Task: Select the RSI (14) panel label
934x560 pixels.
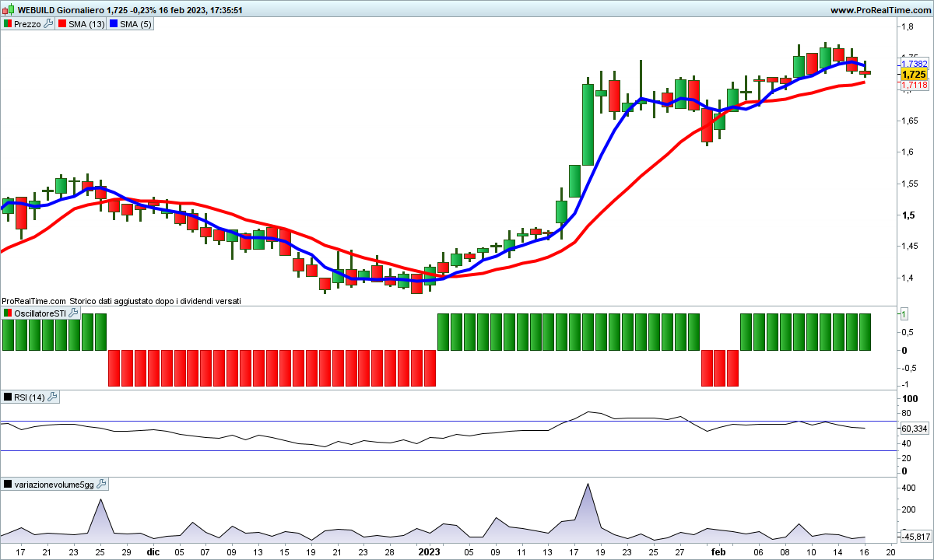Action: (x=30, y=397)
